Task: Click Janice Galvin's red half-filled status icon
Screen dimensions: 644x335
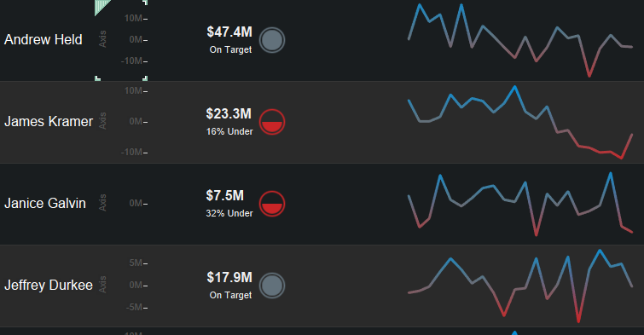Action: click(x=272, y=204)
